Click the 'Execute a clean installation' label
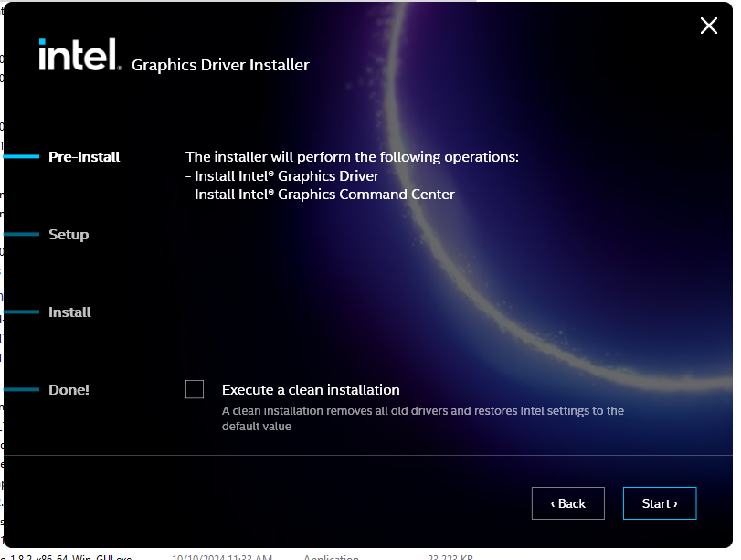The height and width of the screenshot is (560, 741). [311, 390]
